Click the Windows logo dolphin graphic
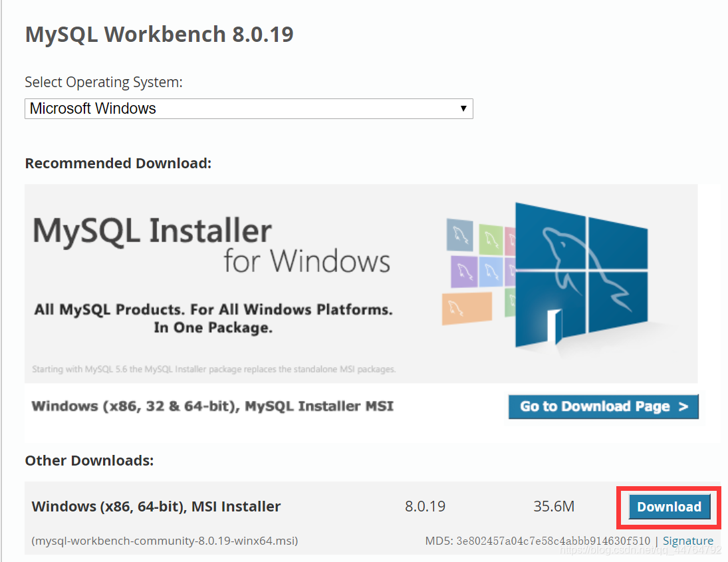This screenshot has height=562, width=728. tap(581, 275)
